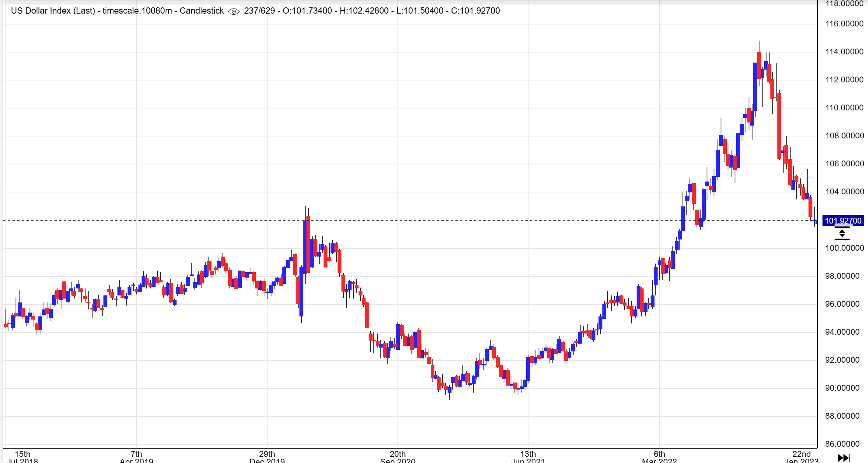The height and width of the screenshot is (463, 868).
Task: Click the C:101.92700 close value in header
Action: click(475, 11)
